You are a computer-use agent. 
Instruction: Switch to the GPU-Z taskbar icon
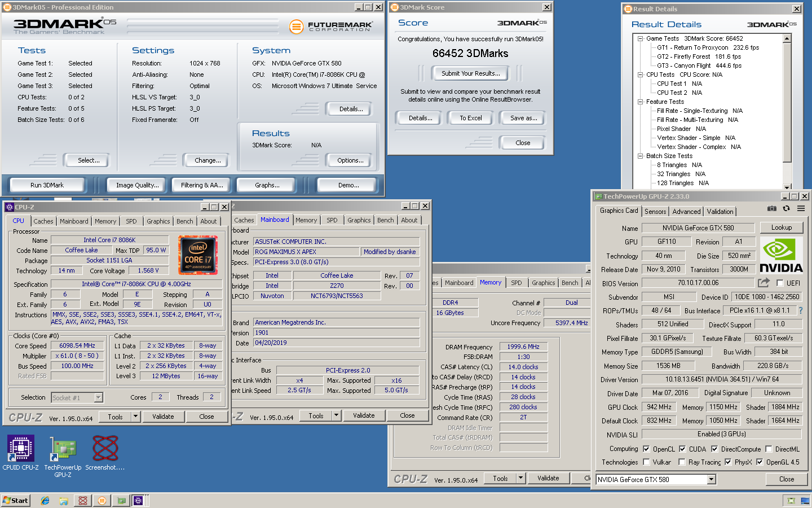pyautogui.click(x=121, y=501)
